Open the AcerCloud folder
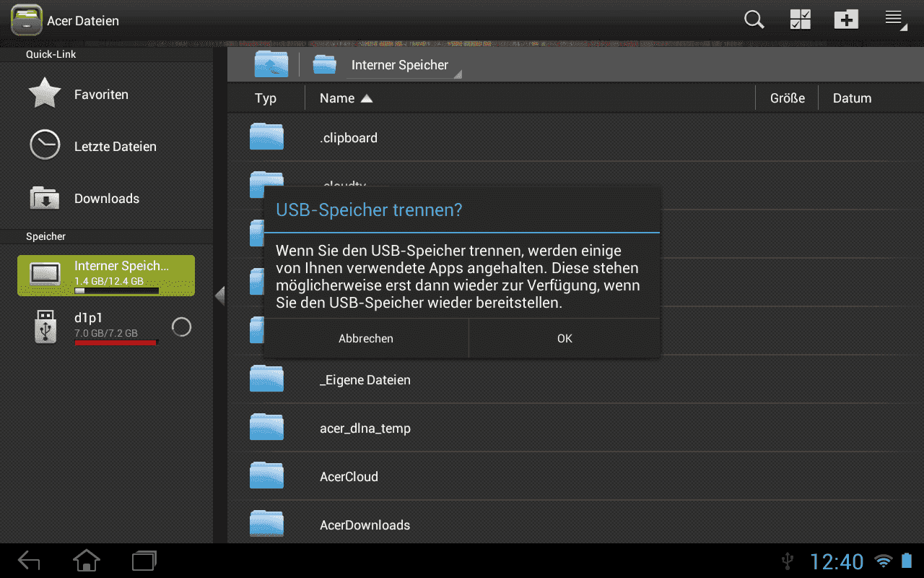 [x=575, y=476]
